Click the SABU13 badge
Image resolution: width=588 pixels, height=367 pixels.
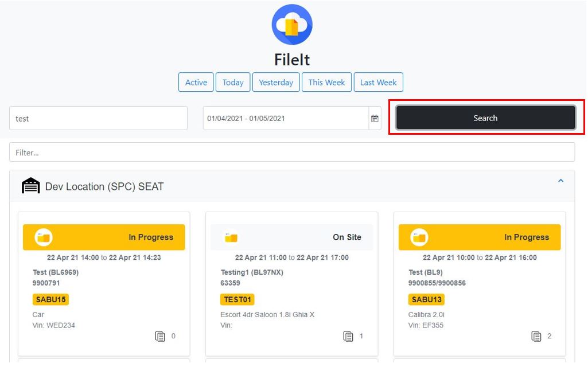pyautogui.click(x=426, y=299)
